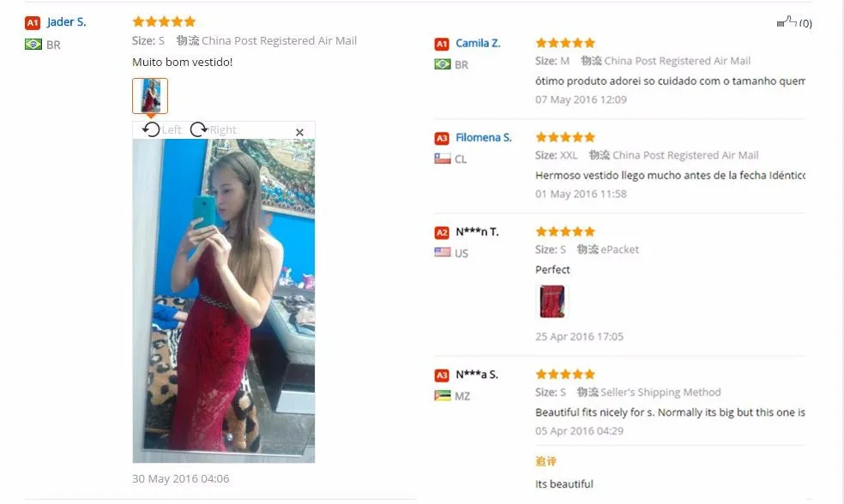Click the US flag under N***n T.

click(x=443, y=252)
